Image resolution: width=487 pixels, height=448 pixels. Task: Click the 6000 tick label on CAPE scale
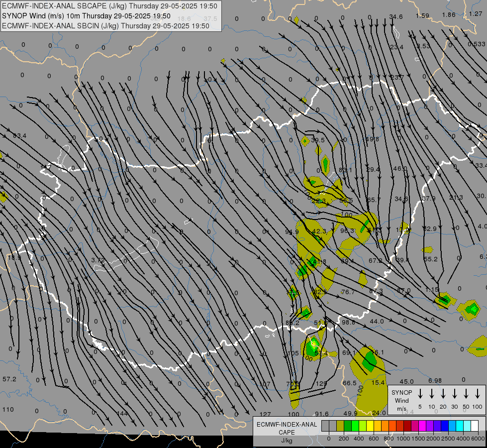pyautogui.click(x=478, y=439)
